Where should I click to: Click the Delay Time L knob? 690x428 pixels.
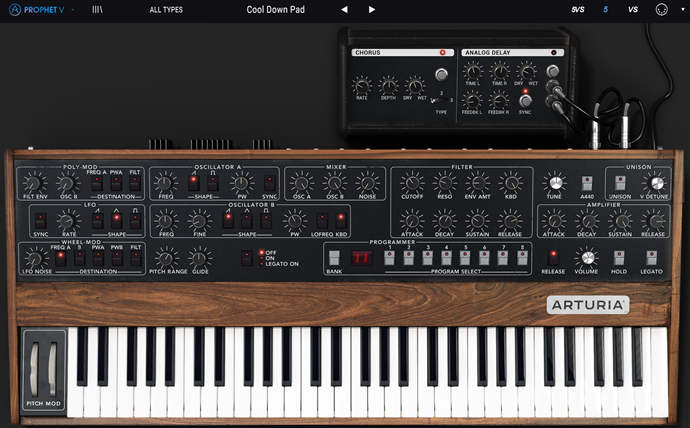pyautogui.click(x=473, y=70)
